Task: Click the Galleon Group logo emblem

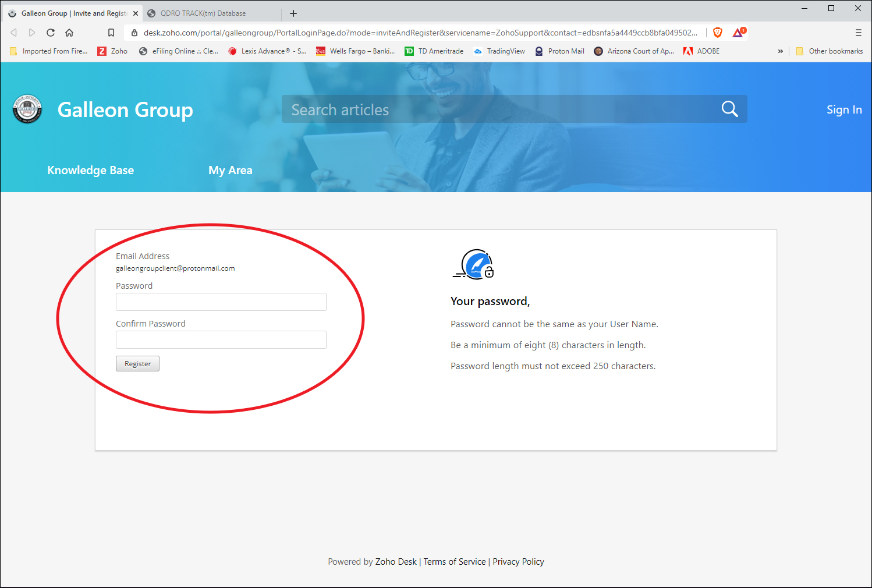Action: point(27,109)
